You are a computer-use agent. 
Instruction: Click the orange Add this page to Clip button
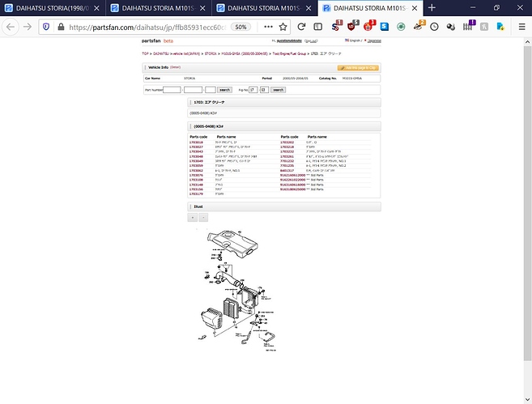[358, 68]
